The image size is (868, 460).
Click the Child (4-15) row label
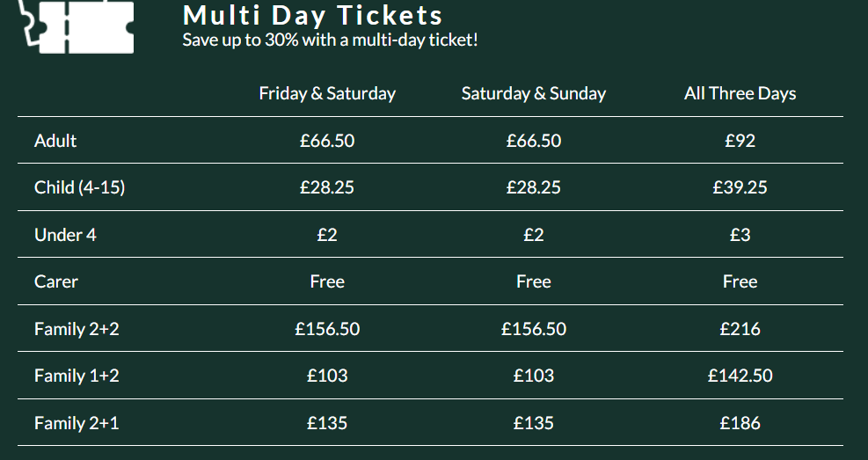tap(79, 187)
